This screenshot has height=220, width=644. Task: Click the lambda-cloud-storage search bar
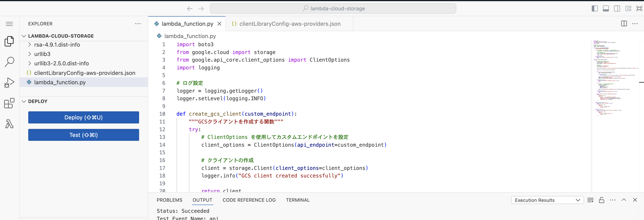point(333,9)
